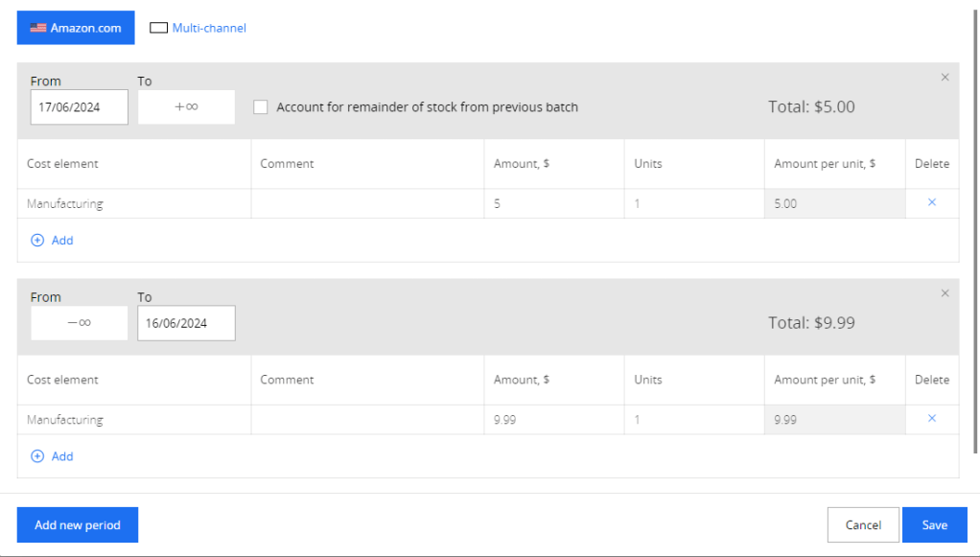This screenshot has width=980, height=557.
Task: Enable account for remainder of stock checkbox
Action: click(261, 107)
